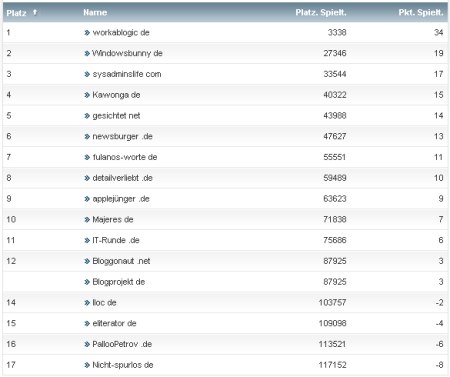
Task: Open the PallooPetrov .de link
Action: pos(122,344)
